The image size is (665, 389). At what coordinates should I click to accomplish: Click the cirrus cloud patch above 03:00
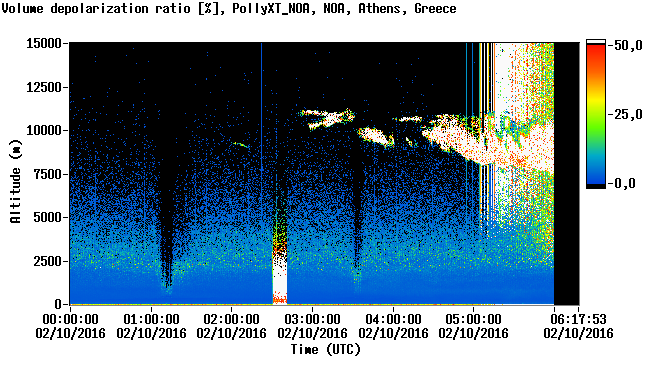click(x=327, y=119)
